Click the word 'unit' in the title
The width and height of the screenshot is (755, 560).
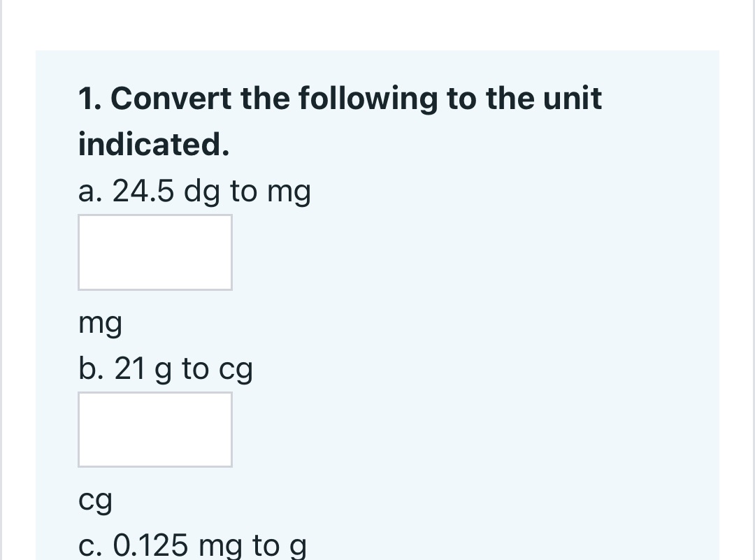point(573,98)
